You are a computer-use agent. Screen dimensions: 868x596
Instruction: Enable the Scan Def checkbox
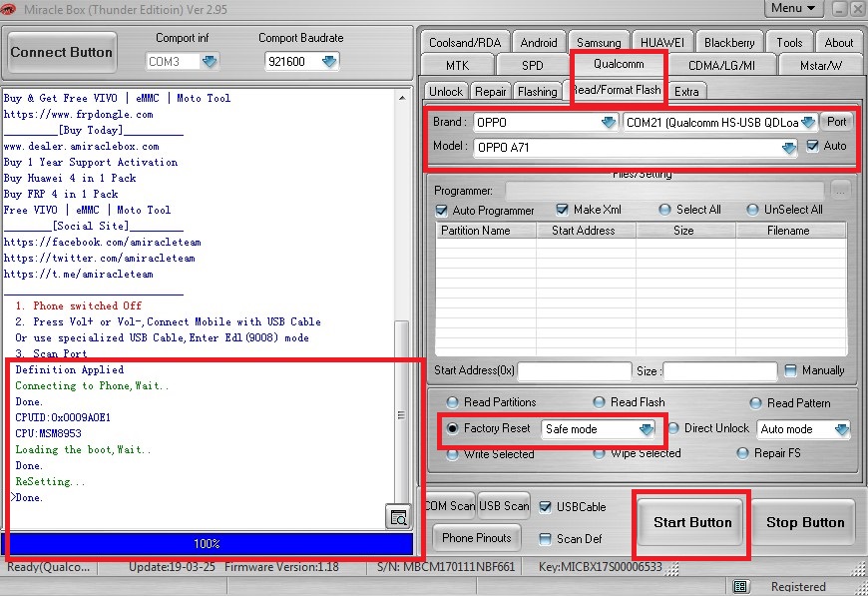click(546, 539)
